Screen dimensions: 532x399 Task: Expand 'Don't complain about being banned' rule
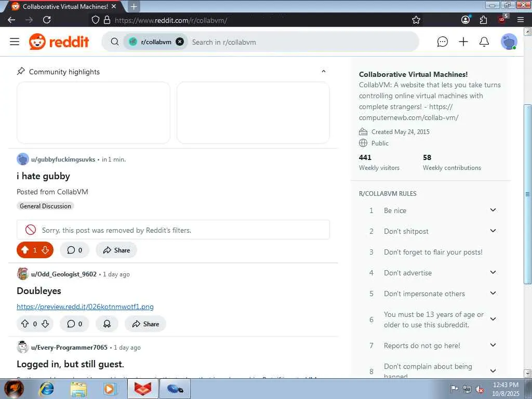click(493, 371)
